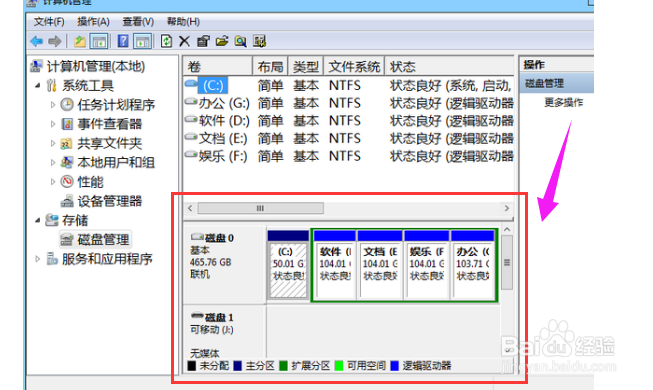Viewport: 653px width, 390px height.
Task: Click 更多操作 in the actions pane
Action: (563, 102)
